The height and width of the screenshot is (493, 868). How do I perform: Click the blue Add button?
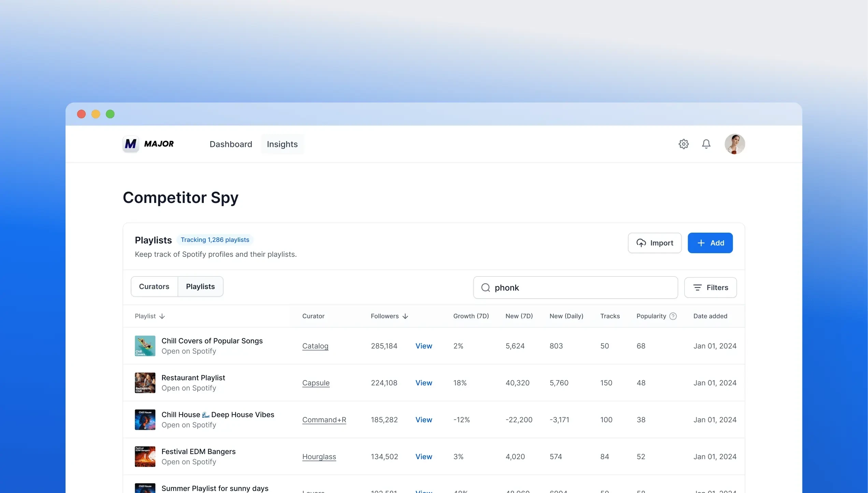pos(710,243)
